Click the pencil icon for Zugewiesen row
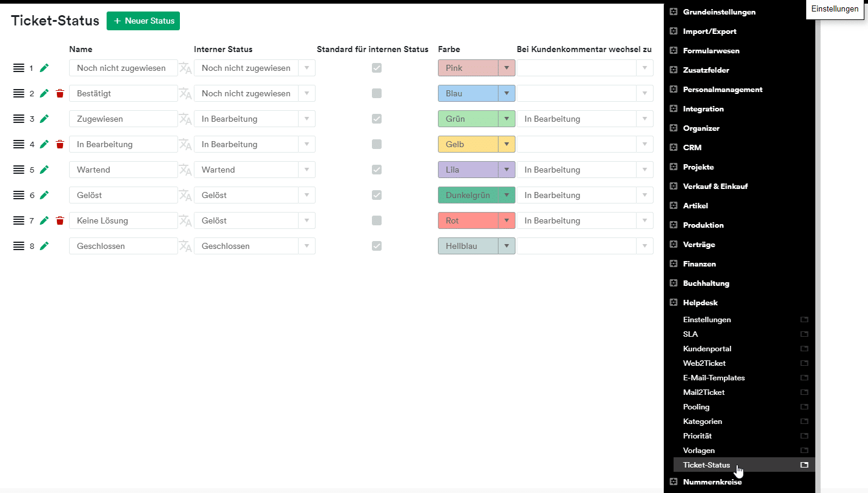Screen dimensions: 868x493 (x=44, y=119)
